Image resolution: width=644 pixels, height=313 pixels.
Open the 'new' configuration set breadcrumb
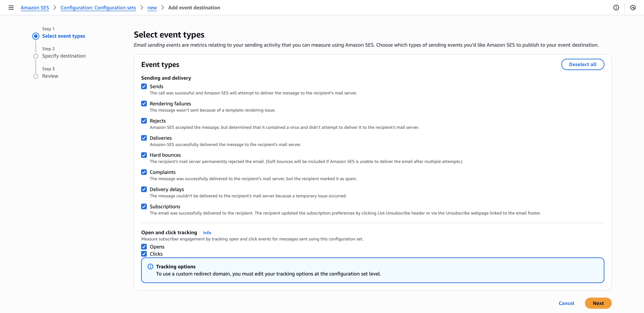(152, 8)
